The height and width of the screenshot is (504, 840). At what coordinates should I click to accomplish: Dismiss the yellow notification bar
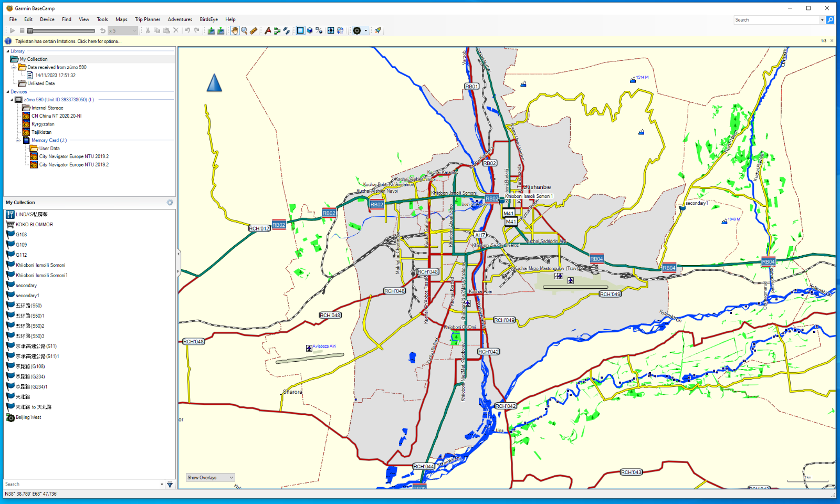tap(832, 41)
